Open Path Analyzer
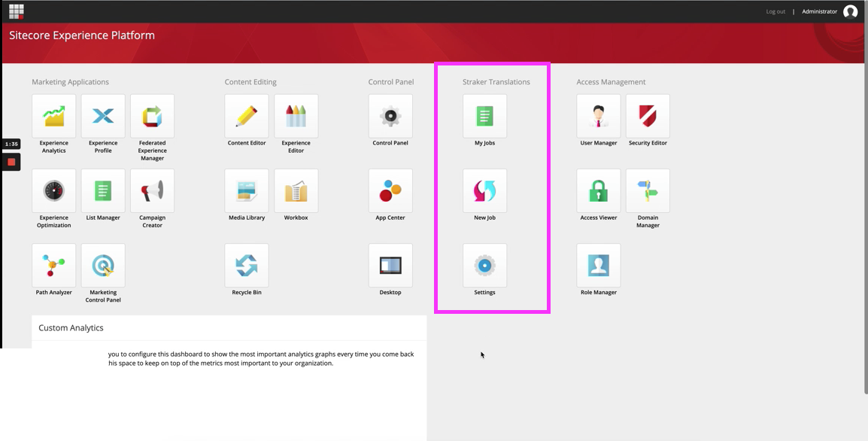The height and width of the screenshot is (441, 868). point(53,266)
